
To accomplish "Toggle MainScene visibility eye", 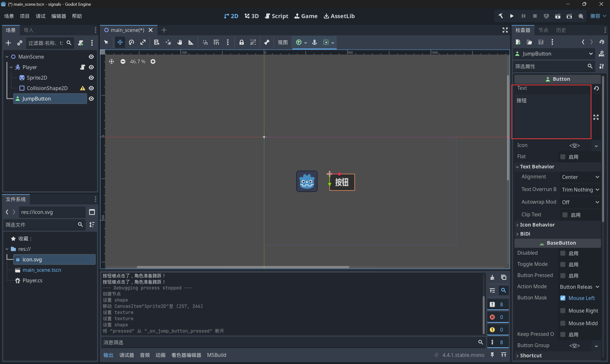I will 91,57.
